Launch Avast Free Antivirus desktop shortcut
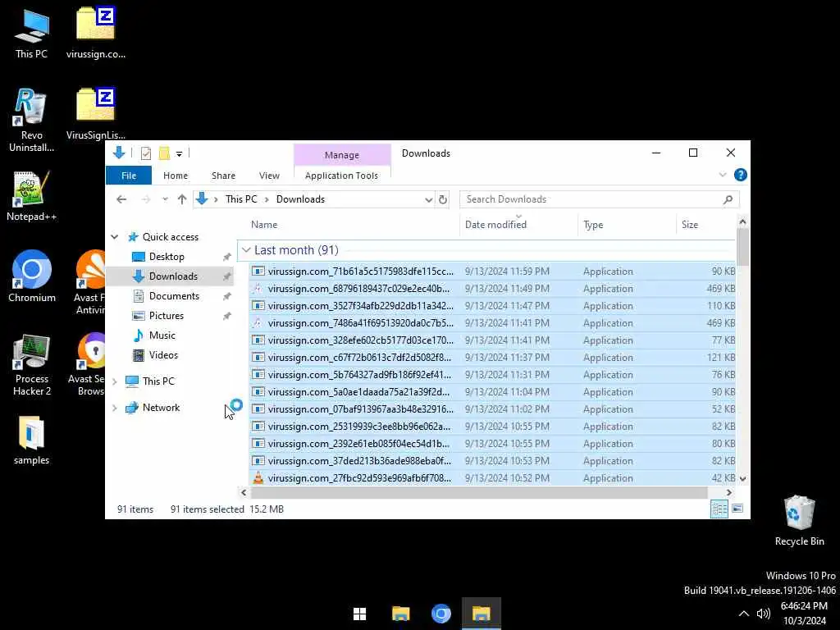Screen dimensions: 840x630 coord(90,282)
